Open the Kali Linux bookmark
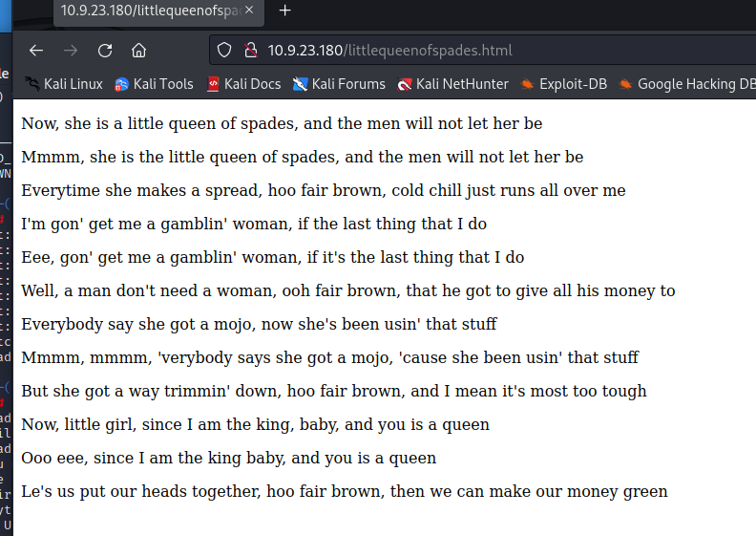The image size is (756, 536). pos(64,84)
